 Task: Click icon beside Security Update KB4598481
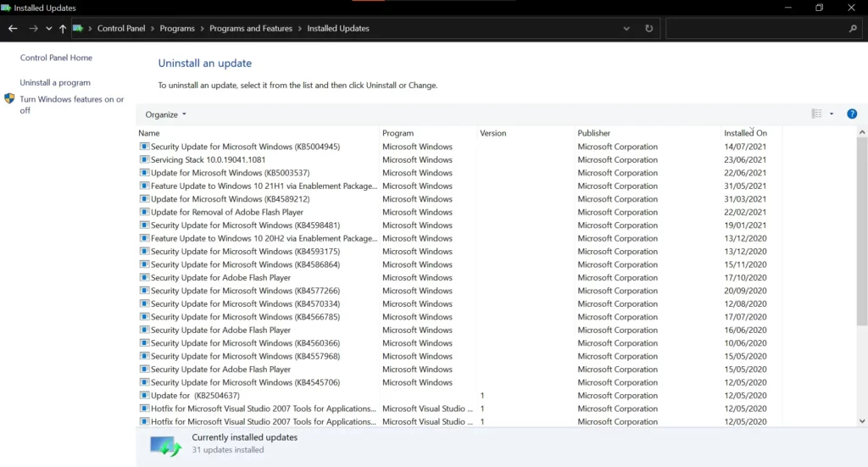(x=144, y=225)
